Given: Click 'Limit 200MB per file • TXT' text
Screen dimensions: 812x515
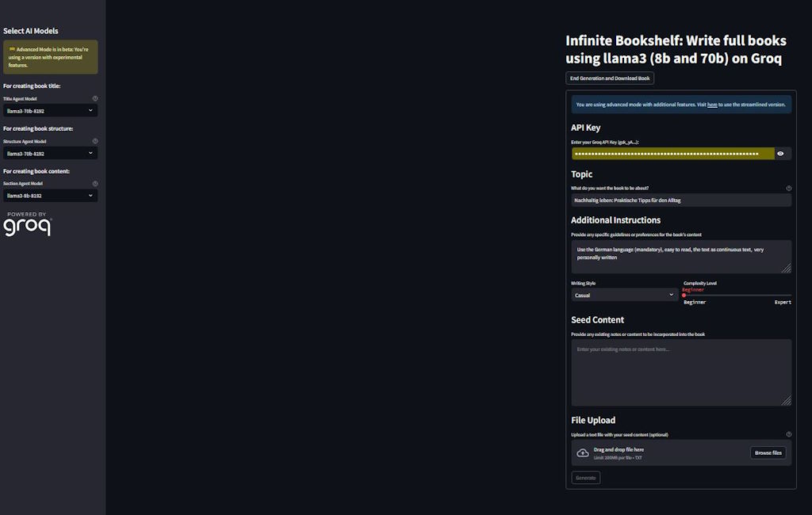Looking at the screenshot, I should click(x=618, y=457).
